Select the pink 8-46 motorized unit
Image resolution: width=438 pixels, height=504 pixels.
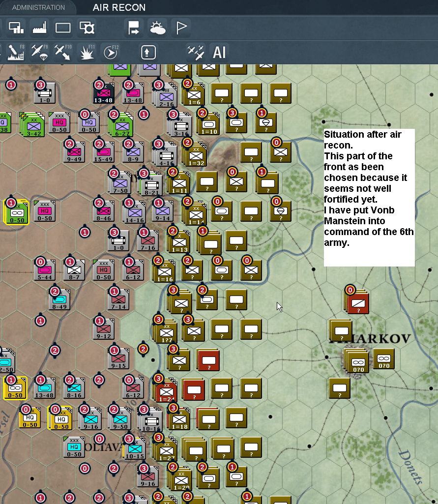pyautogui.click(x=104, y=211)
